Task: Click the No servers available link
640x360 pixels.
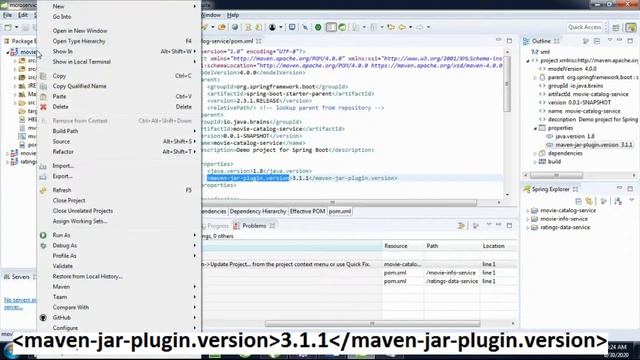Action: 20,303
